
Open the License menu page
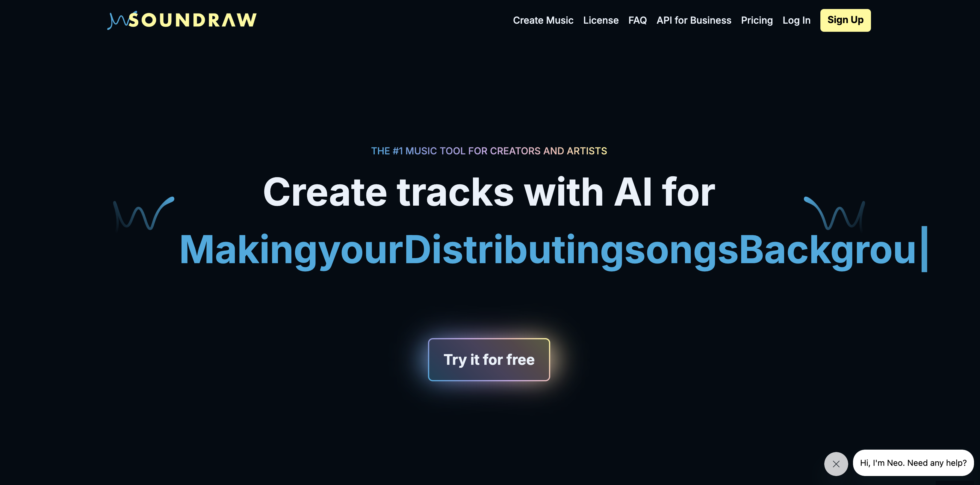601,20
